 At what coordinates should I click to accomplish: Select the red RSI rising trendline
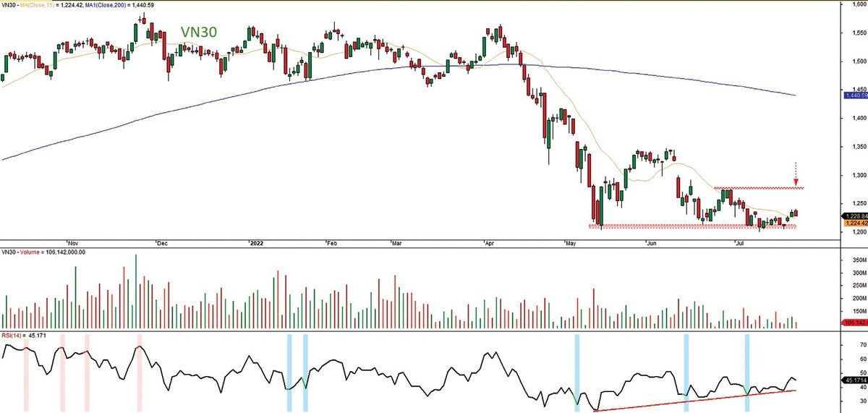(x=694, y=401)
